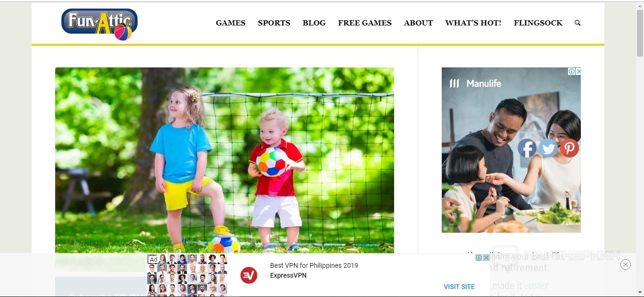The height and width of the screenshot is (297, 644).
Task: Open FREE GAMES in navigation
Action: [364, 23]
